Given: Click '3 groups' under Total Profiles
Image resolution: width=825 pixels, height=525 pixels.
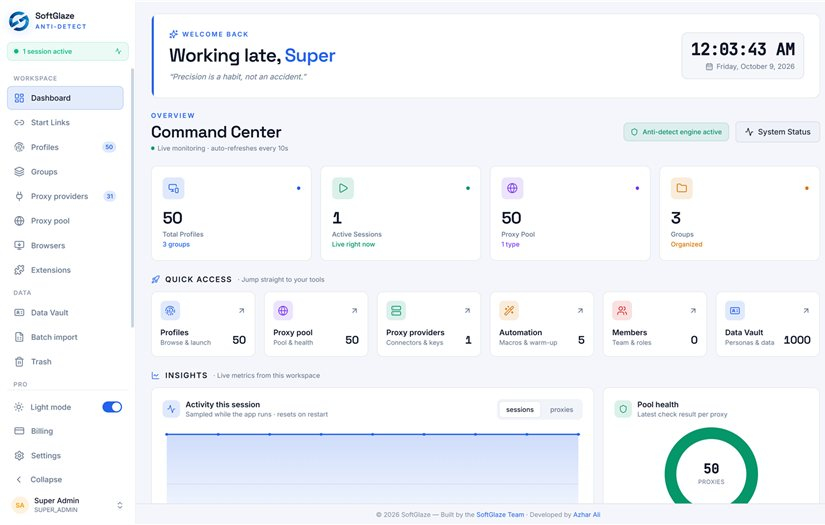Looking at the screenshot, I should coord(176,245).
